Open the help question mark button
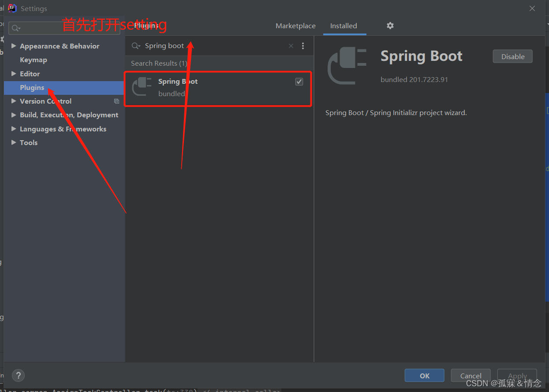The image size is (549, 392). 18,376
